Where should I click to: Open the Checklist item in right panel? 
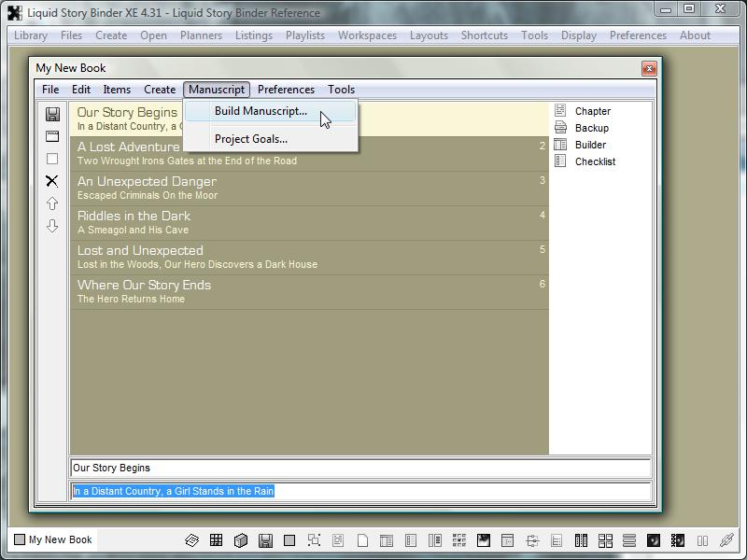click(595, 161)
